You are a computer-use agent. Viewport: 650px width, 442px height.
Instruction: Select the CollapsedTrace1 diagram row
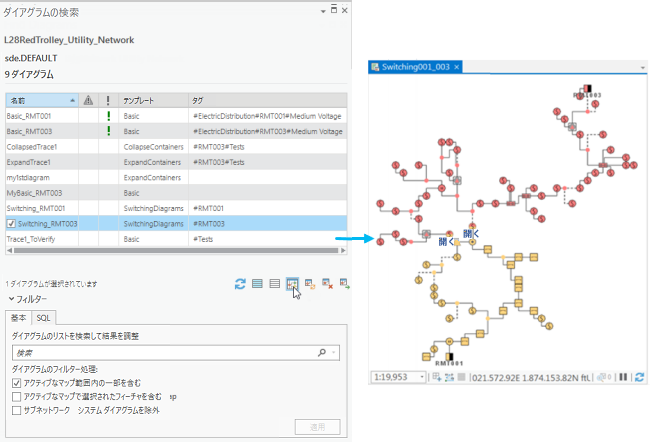click(176, 147)
